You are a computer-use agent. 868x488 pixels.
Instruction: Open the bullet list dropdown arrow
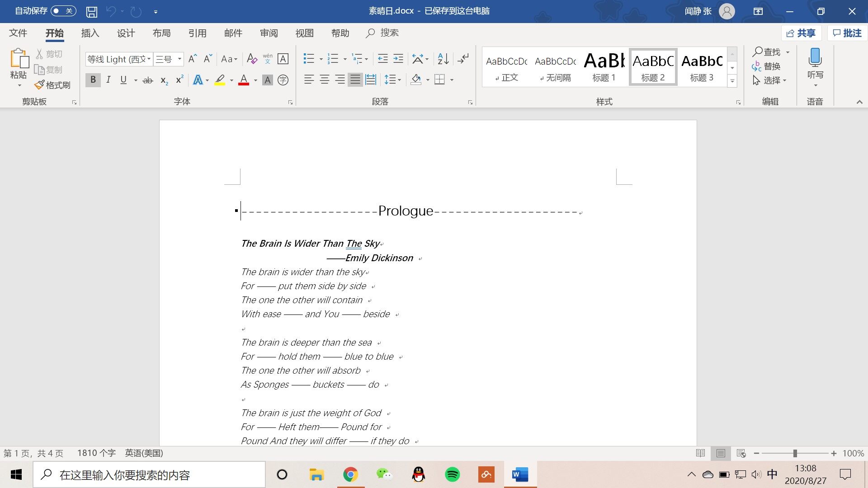tap(321, 59)
